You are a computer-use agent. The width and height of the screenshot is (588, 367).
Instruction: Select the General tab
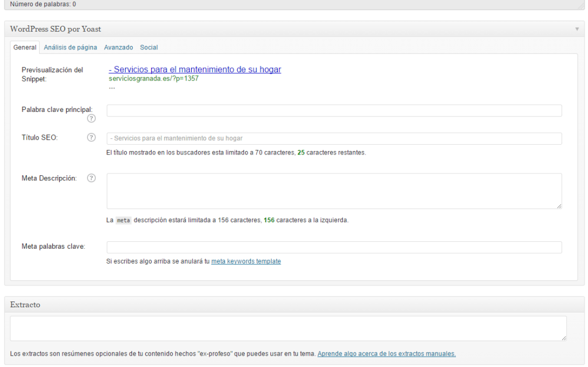click(25, 48)
